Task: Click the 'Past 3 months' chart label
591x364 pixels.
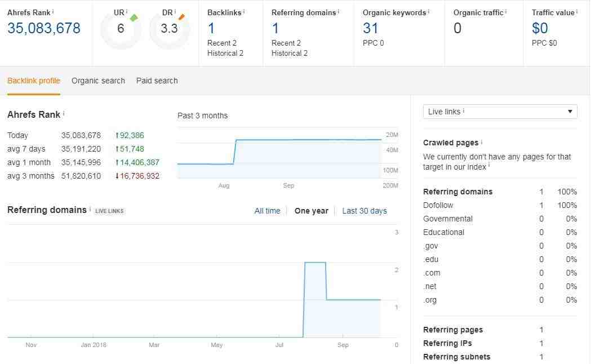Action: click(x=202, y=116)
